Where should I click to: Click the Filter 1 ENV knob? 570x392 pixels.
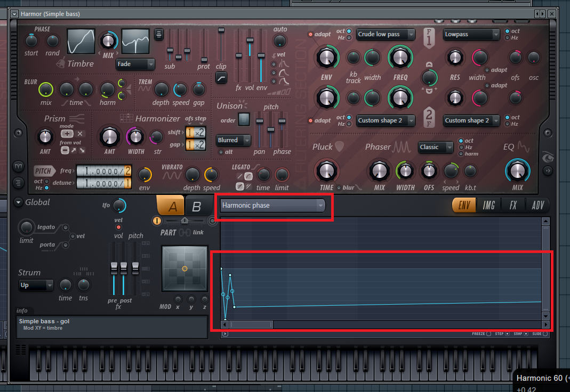click(x=326, y=58)
